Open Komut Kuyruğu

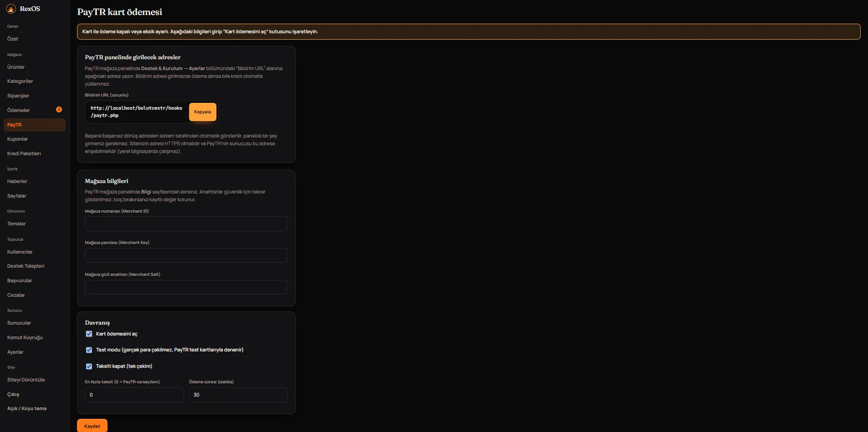(x=35, y=337)
